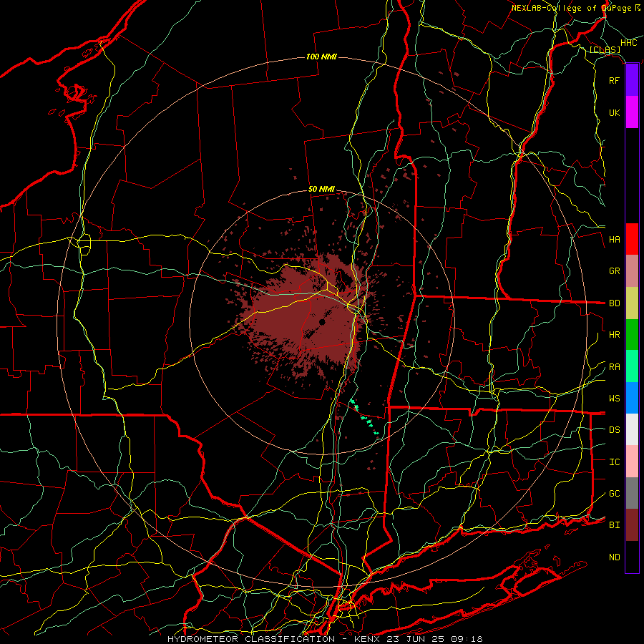Click the HHC product label

tap(629, 43)
